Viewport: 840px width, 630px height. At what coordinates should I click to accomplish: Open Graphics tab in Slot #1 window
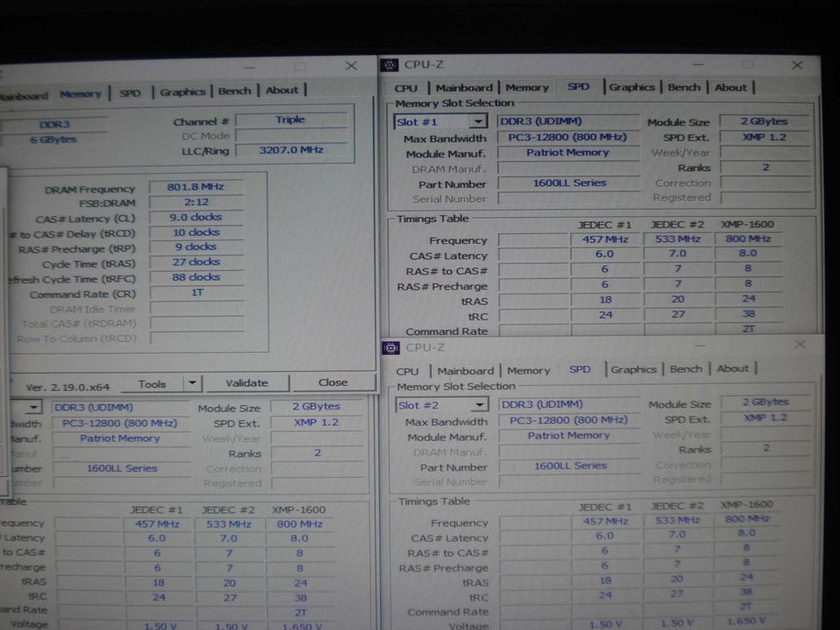click(632, 86)
